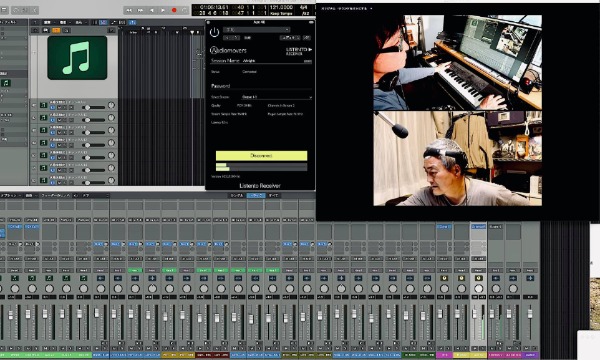Click the fader of the highlighted mixer strip
This screenshot has height=360, width=600.
[x=475, y=314]
